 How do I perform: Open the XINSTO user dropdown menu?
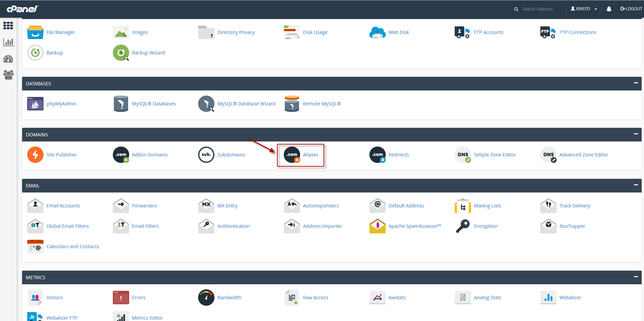tap(584, 9)
